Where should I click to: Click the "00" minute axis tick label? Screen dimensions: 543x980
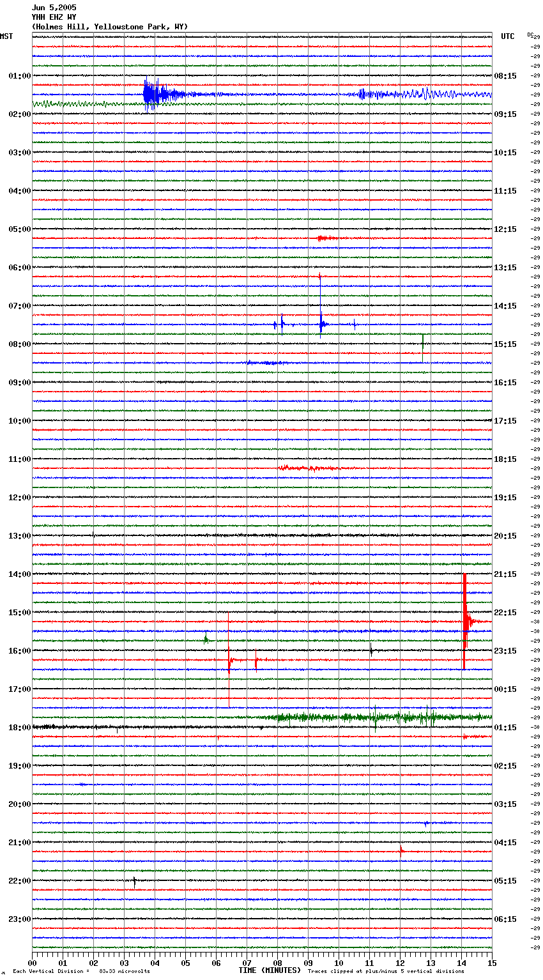(32, 963)
